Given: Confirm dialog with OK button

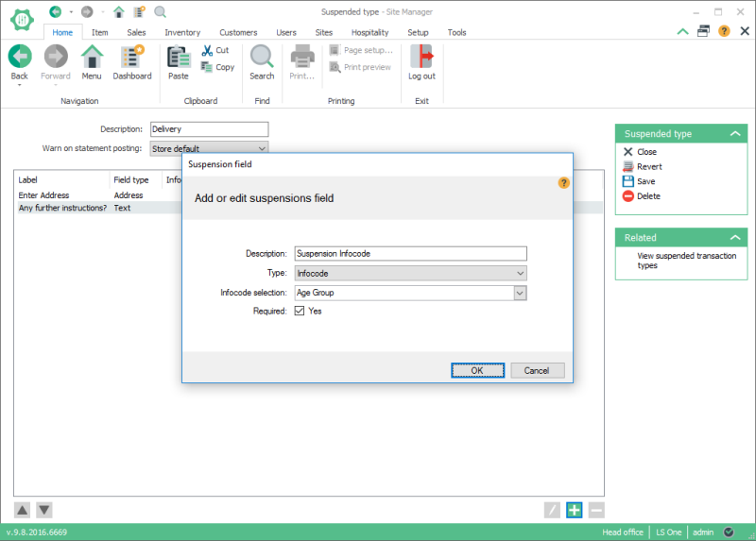Looking at the screenshot, I should pyautogui.click(x=477, y=370).
